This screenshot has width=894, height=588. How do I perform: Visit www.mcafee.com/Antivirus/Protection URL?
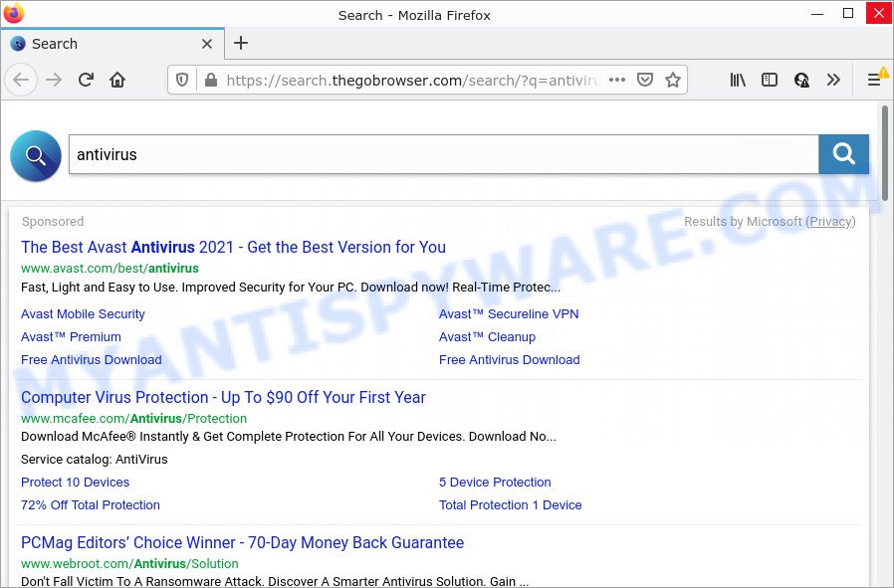pyautogui.click(x=134, y=418)
